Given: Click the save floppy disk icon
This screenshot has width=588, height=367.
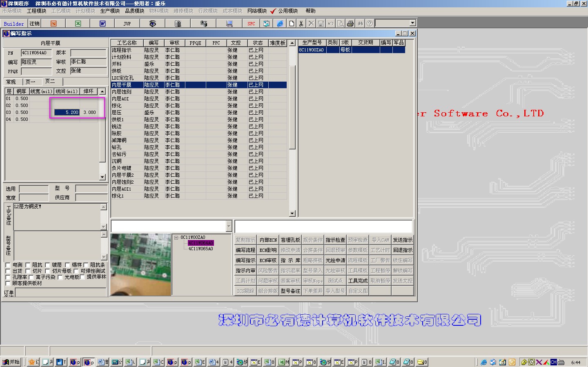Looking at the screenshot, I should pos(321,24).
